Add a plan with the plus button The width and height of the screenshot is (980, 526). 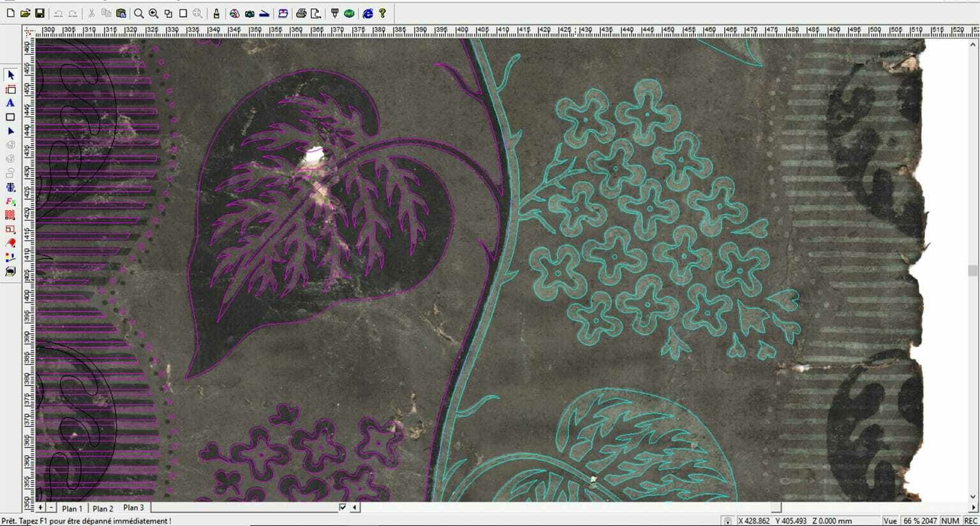40,507
